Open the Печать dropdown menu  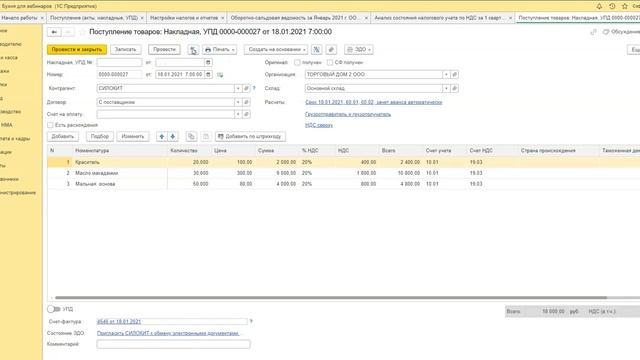(220, 50)
